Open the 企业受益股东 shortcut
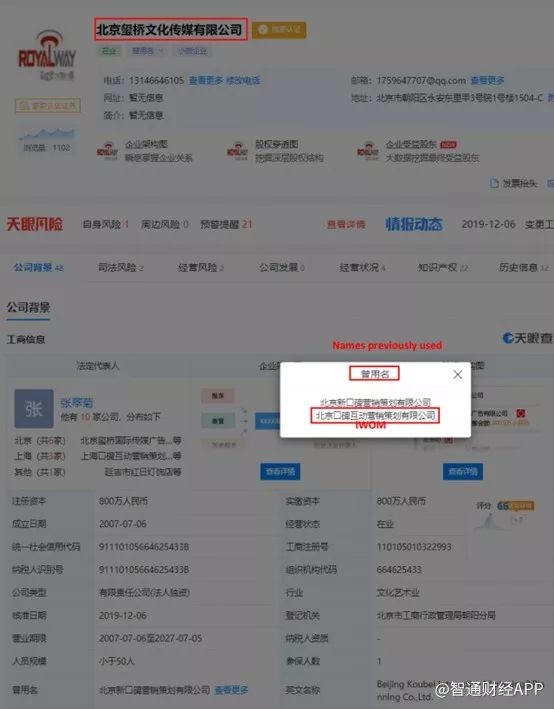This screenshot has width=554, height=709. (418, 151)
